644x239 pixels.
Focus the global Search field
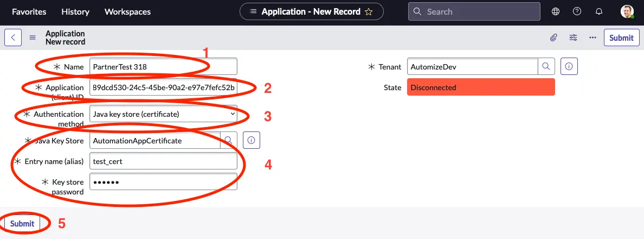[474, 11]
